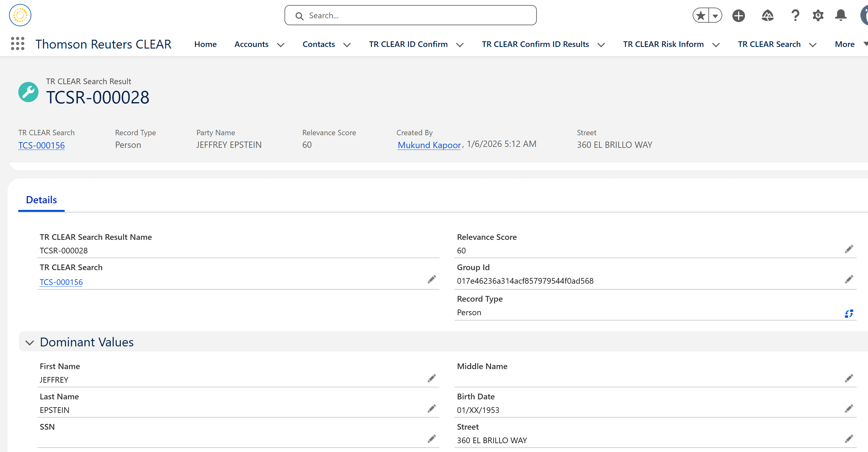
Task: Edit the Last Name field
Action: point(432,409)
